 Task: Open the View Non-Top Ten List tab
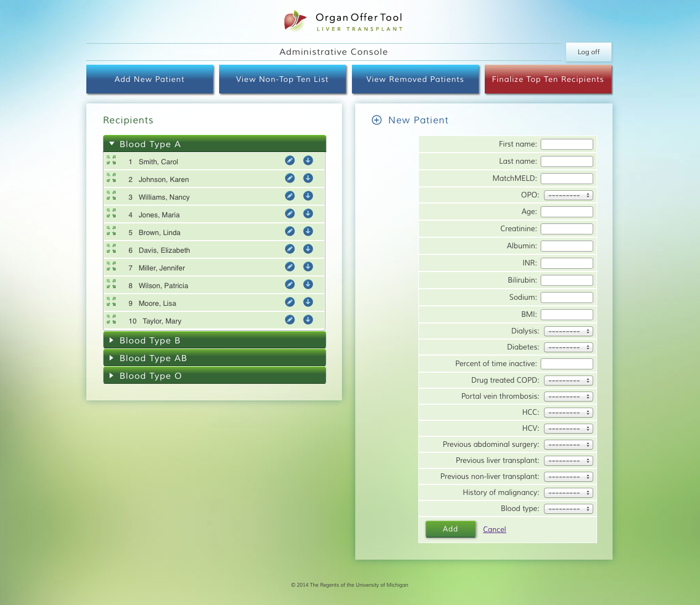(282, 79)
